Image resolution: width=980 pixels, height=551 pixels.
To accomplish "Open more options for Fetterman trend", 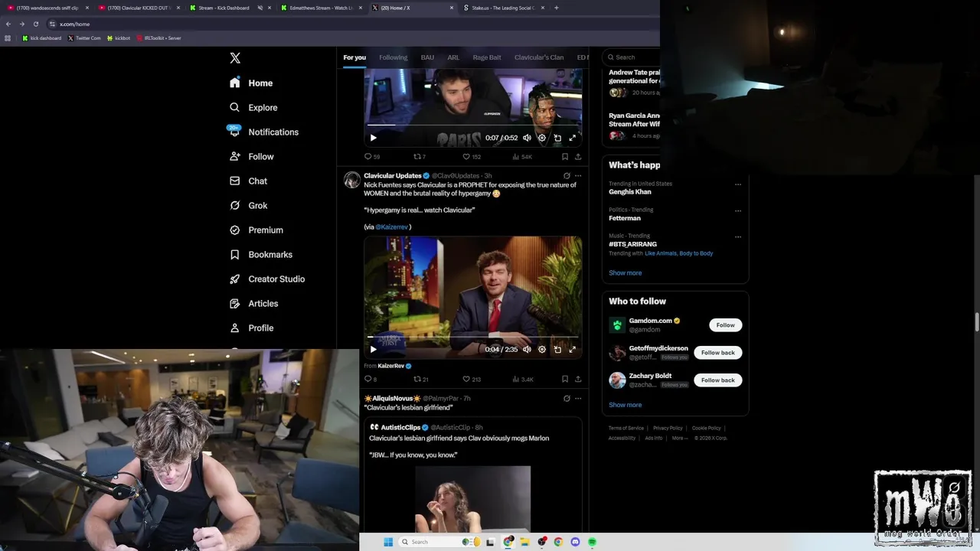I will [x=738, y=210].
